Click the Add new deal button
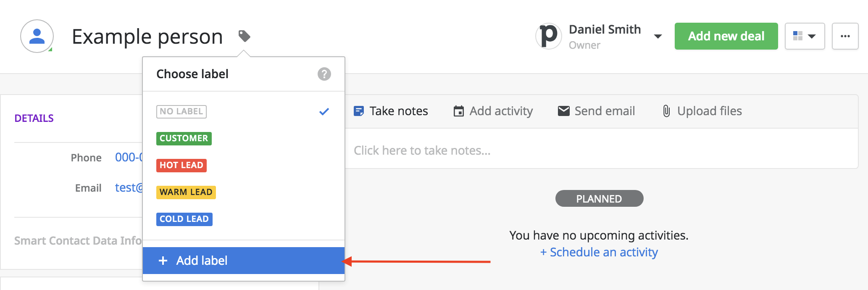The width and height of the screenshot is (868, 290). coord(726,36)
